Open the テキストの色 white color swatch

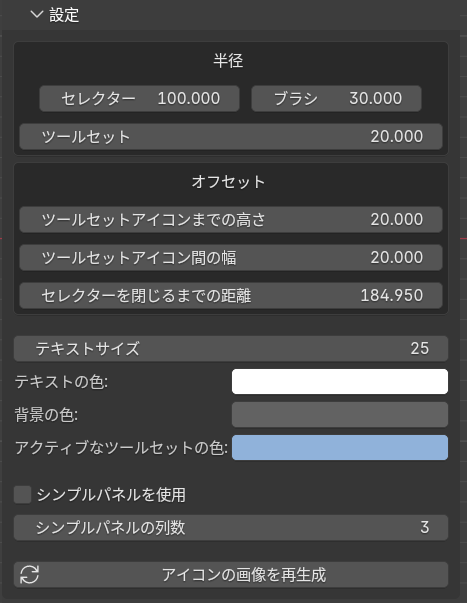(x=340, y=381)
